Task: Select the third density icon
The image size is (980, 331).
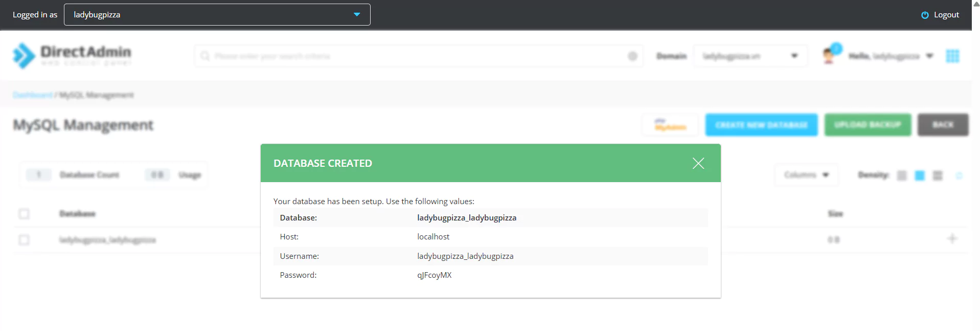Action: pos(938,175)
